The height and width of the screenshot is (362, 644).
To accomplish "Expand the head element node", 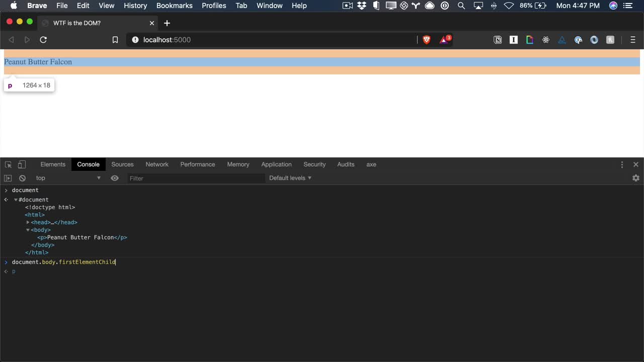I will (28, 222).
